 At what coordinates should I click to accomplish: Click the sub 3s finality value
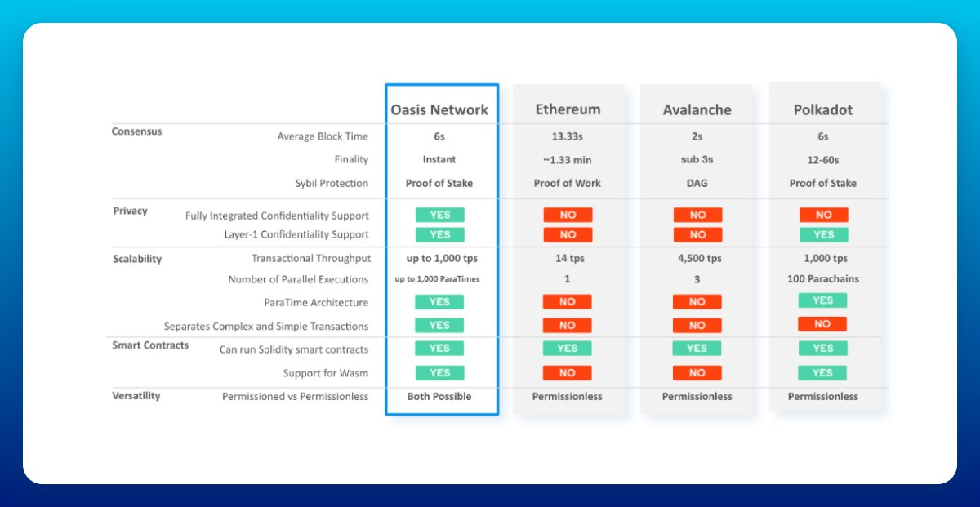697,159
